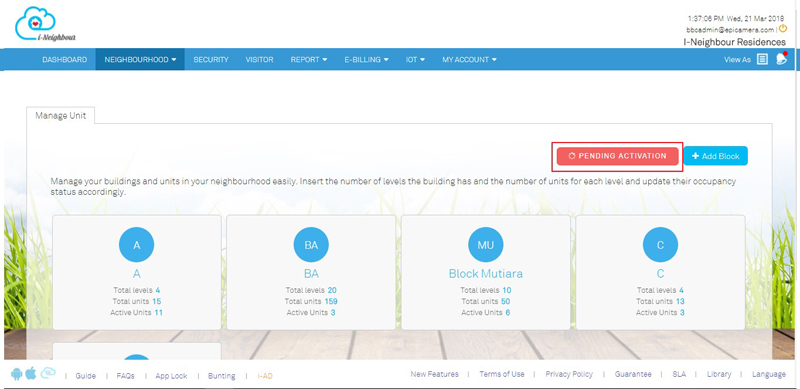Expand the MY ACCOUNT menu
800x389 pixels.
469,60
